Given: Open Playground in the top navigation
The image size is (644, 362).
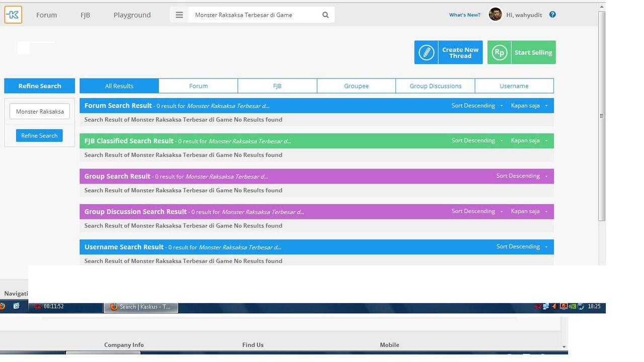Looking at the screenshot, I should pos(132,15).
